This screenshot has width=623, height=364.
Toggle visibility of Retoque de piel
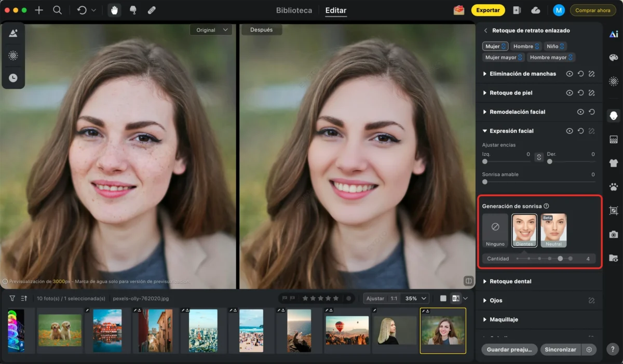pos(570,93)
